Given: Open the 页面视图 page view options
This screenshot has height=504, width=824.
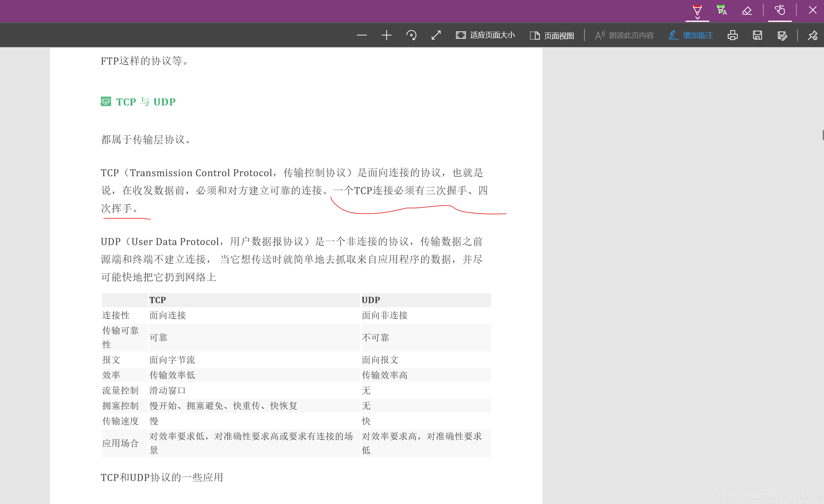Looking at the screenshot, I should click(552, 35).
